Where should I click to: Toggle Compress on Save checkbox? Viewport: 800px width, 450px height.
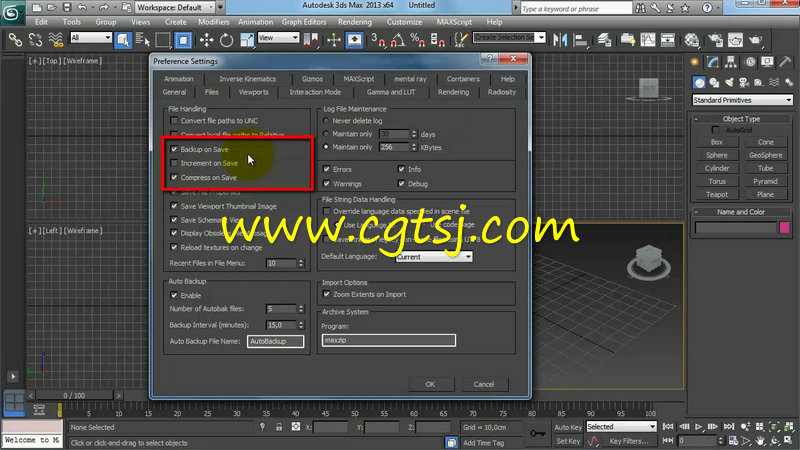point(174,177)
